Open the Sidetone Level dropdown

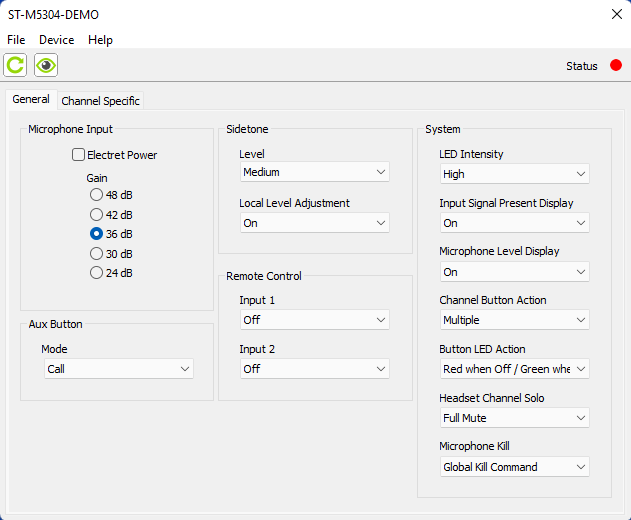point(314,172)
